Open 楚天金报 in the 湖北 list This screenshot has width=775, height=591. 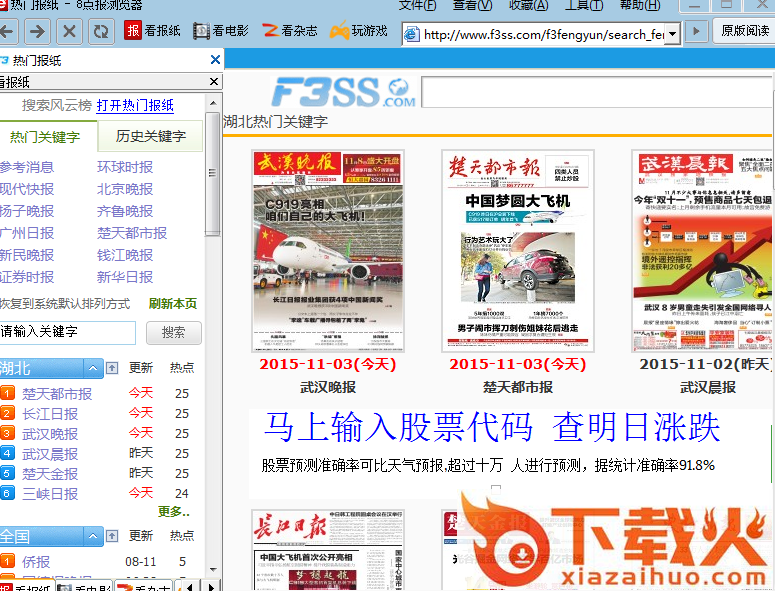coord(50,474)
